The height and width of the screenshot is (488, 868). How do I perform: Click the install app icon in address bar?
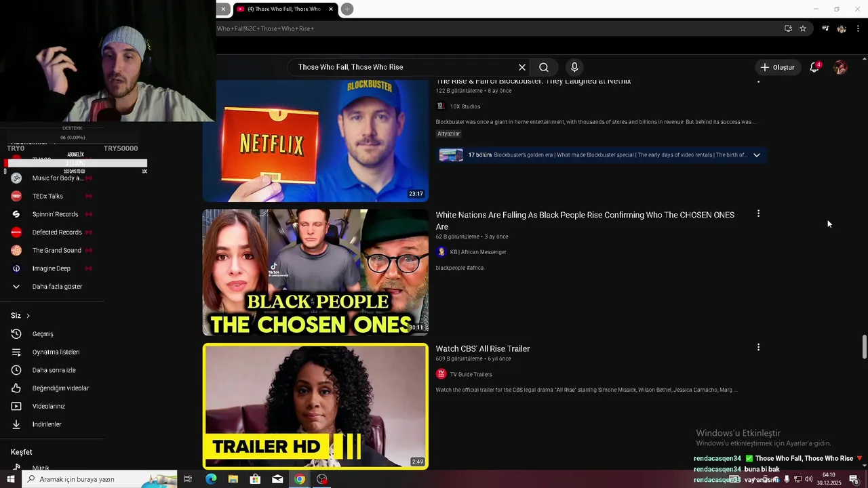[x=788, y=28]
